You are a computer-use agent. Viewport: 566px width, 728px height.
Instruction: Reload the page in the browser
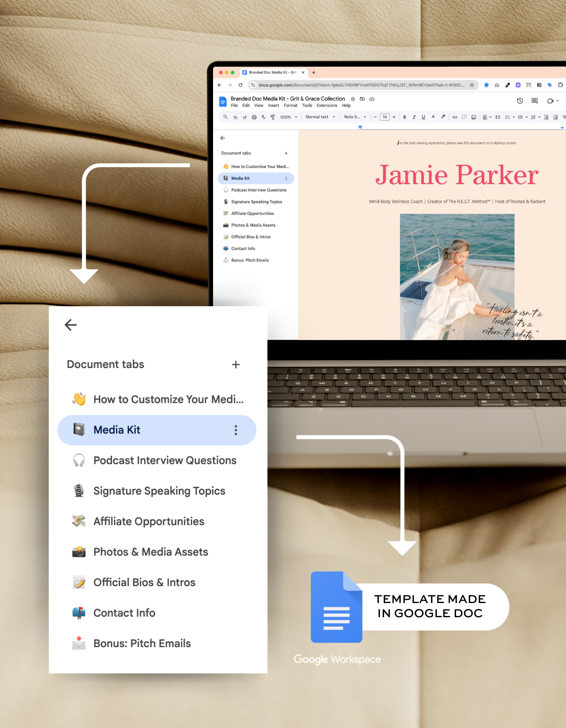coord(241,85)
